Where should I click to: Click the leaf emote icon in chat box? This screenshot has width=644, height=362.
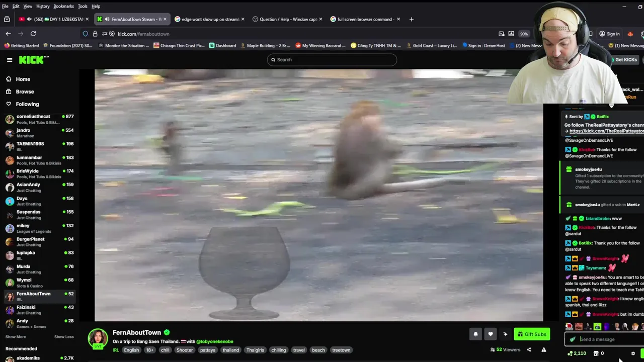coord(573,339)
